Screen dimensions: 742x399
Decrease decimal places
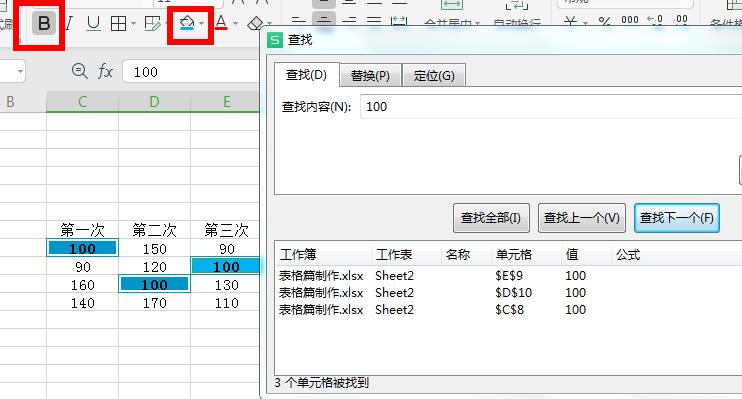pos(681,21)
